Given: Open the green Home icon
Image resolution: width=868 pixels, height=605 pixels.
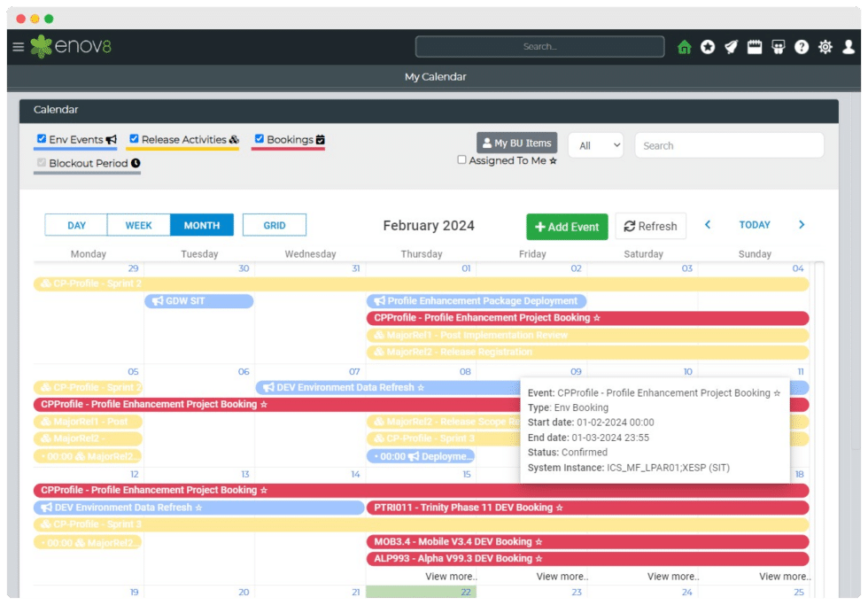Looking at the screenshot, I should pos(685,47).
